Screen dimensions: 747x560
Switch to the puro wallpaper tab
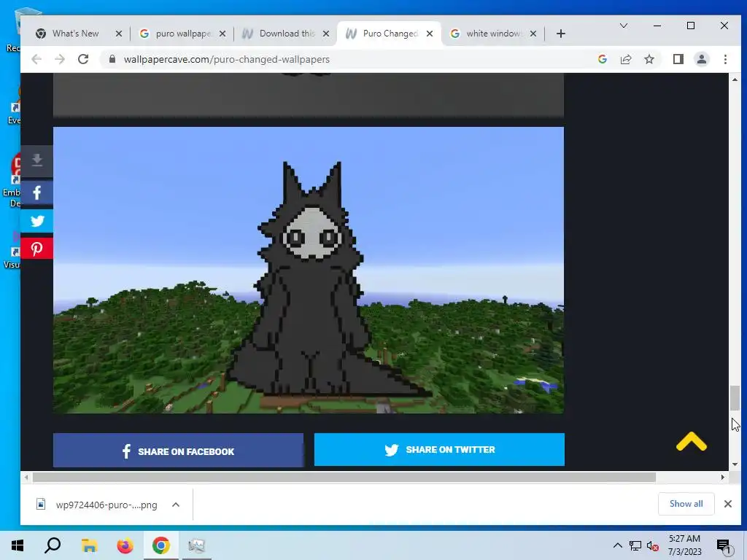point(183,34)
